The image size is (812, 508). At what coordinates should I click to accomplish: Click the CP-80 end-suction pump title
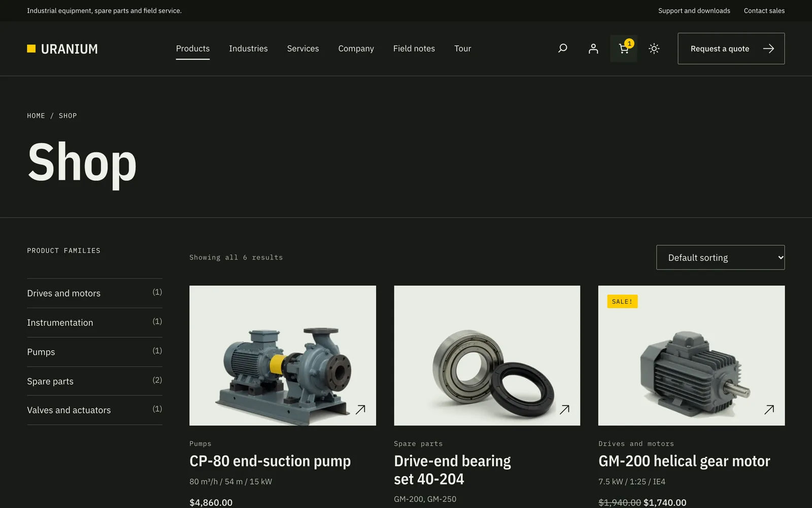pos(270,461)
